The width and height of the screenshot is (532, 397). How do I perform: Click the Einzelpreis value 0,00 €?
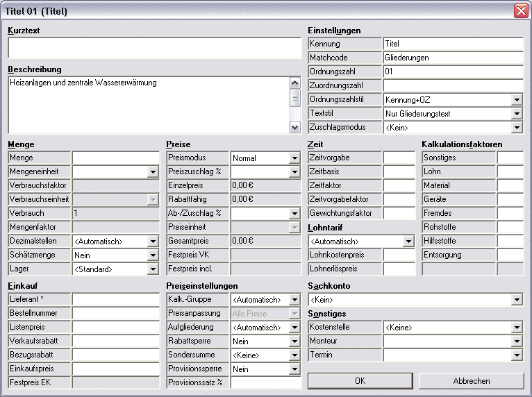[242, 185]
